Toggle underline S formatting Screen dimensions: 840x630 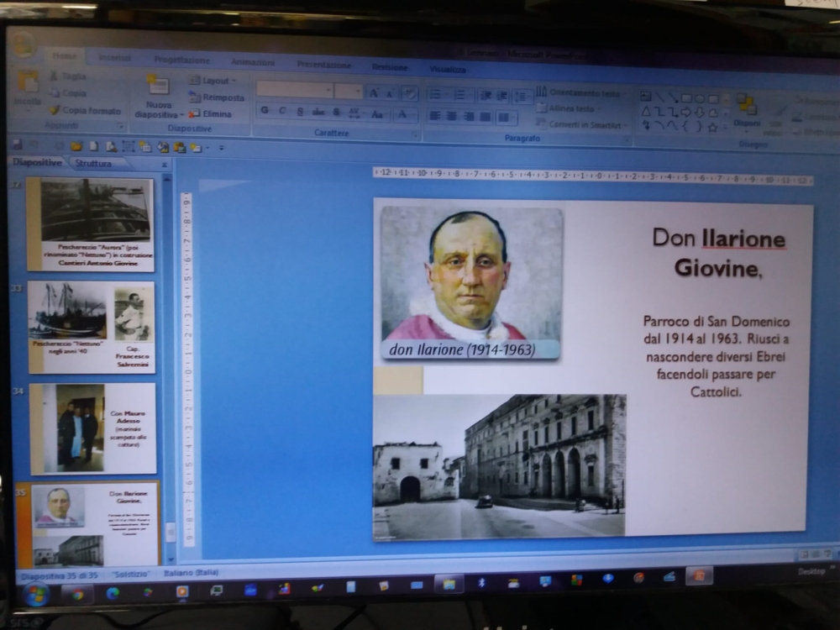(300, 112)
